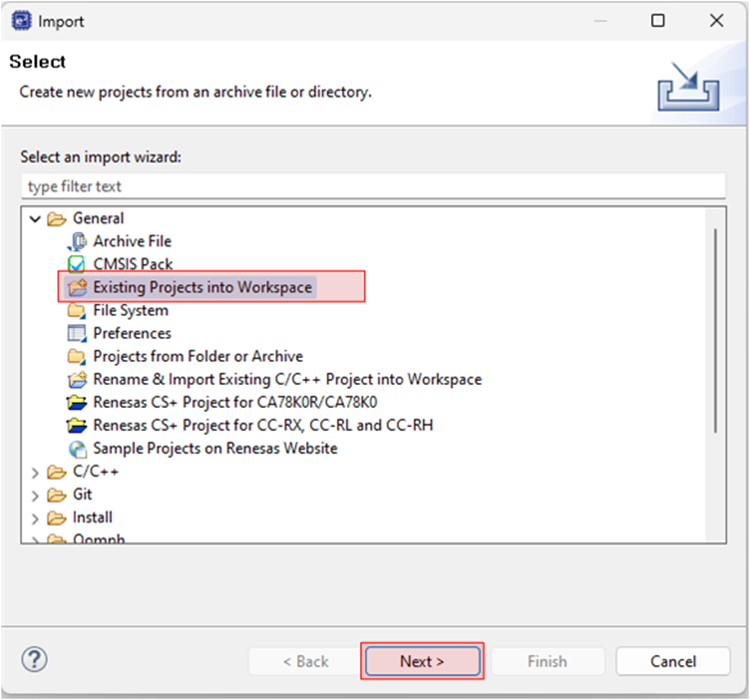Click the File System folder icon
The width and height of the screenshot is (750, 700).
tap(77, 311)
